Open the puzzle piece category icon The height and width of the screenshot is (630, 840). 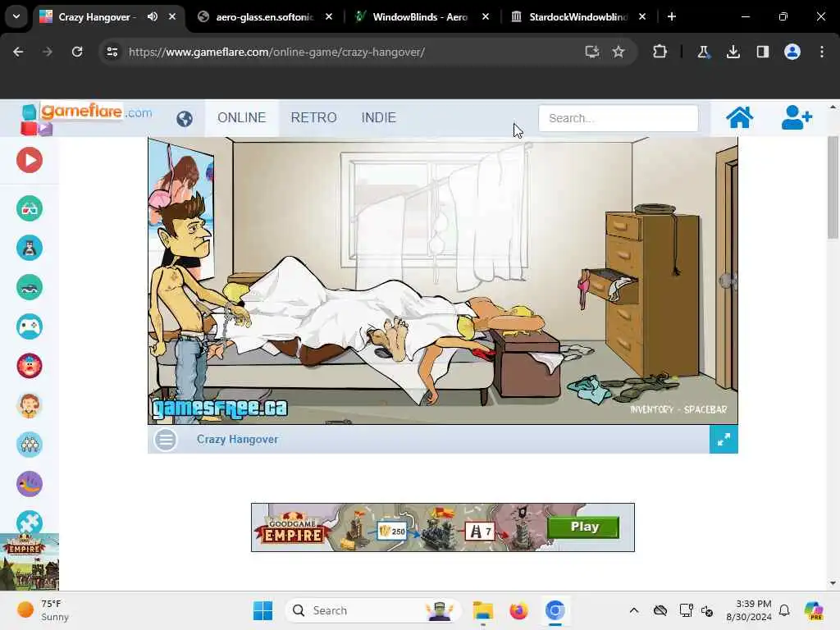click(x=30, y=522)
